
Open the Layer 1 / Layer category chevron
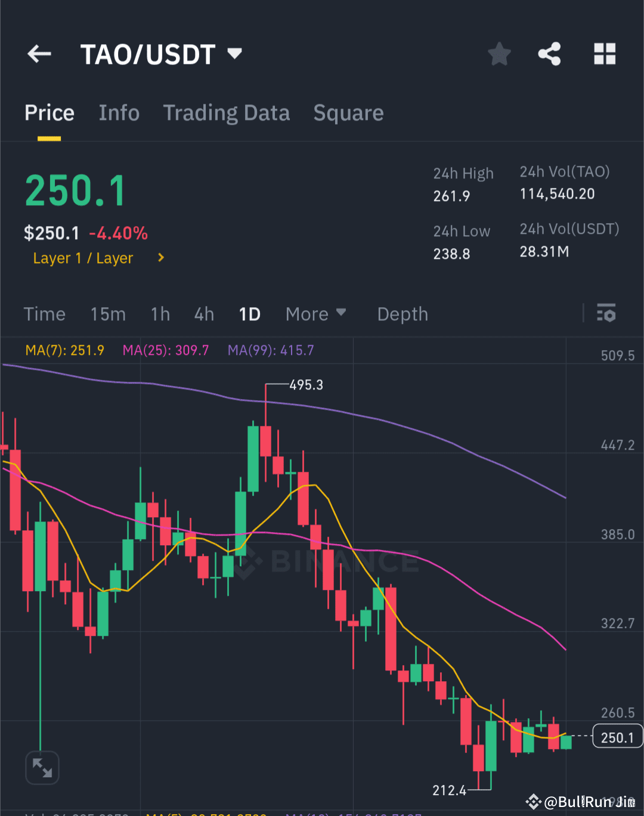point(160,258)
